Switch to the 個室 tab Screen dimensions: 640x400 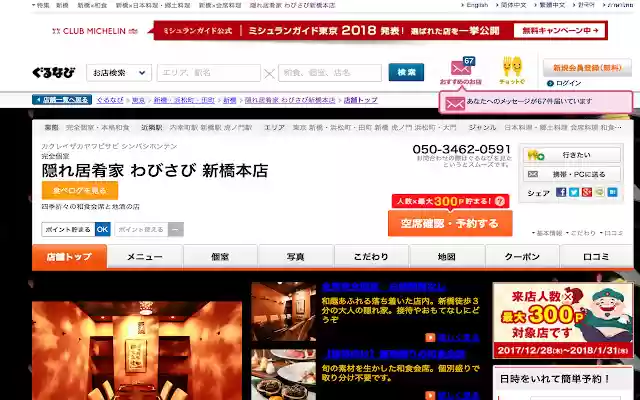click(x=220, y=257)
